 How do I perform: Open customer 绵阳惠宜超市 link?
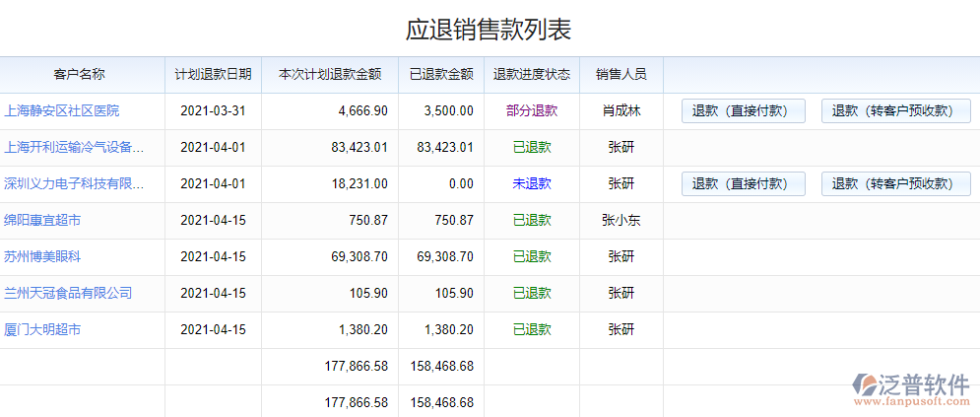(42, 221)
